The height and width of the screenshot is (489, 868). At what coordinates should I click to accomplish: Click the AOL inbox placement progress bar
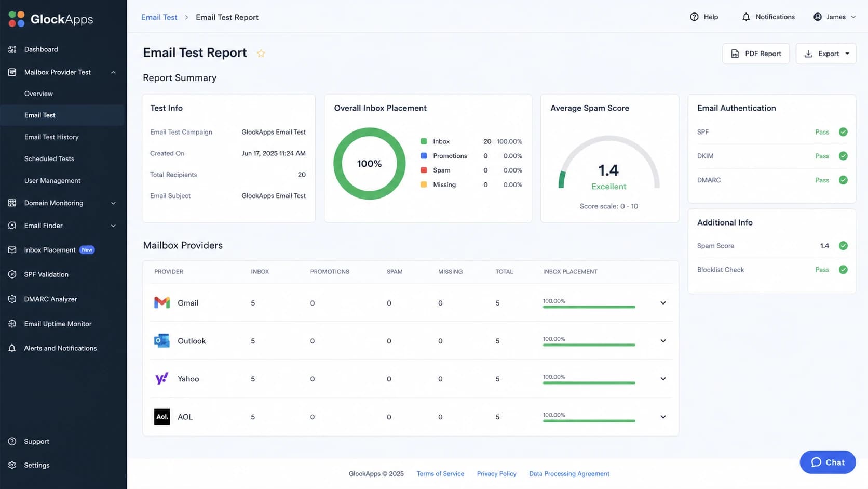589,421
